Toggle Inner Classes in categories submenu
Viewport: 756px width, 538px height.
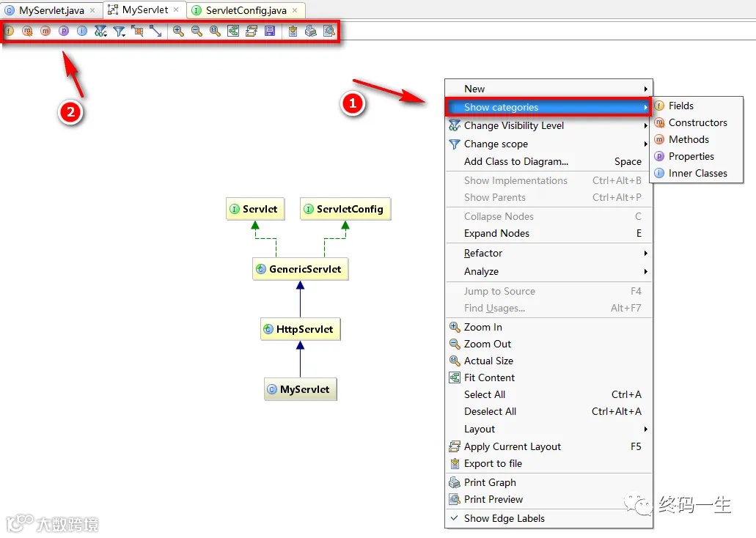pyautogui.click(x=697, y=173)
